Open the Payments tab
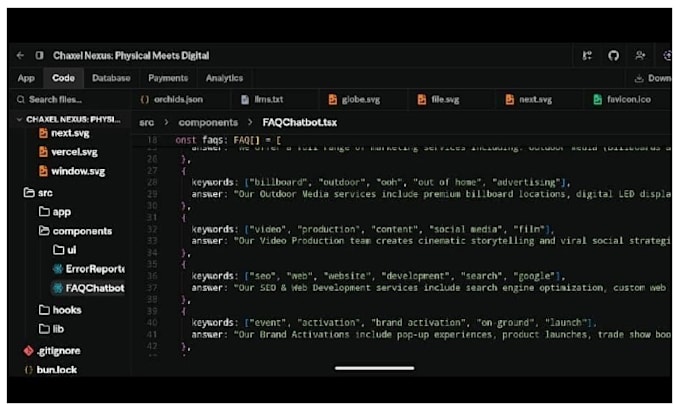The height and width of the screenshot is (411, 680). pos(168,78)
